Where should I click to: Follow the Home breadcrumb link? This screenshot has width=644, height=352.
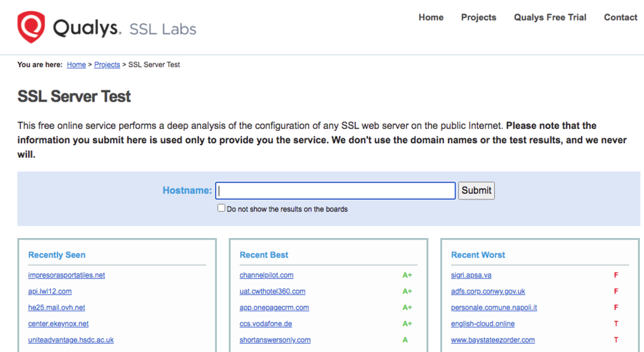coord(77,64)
